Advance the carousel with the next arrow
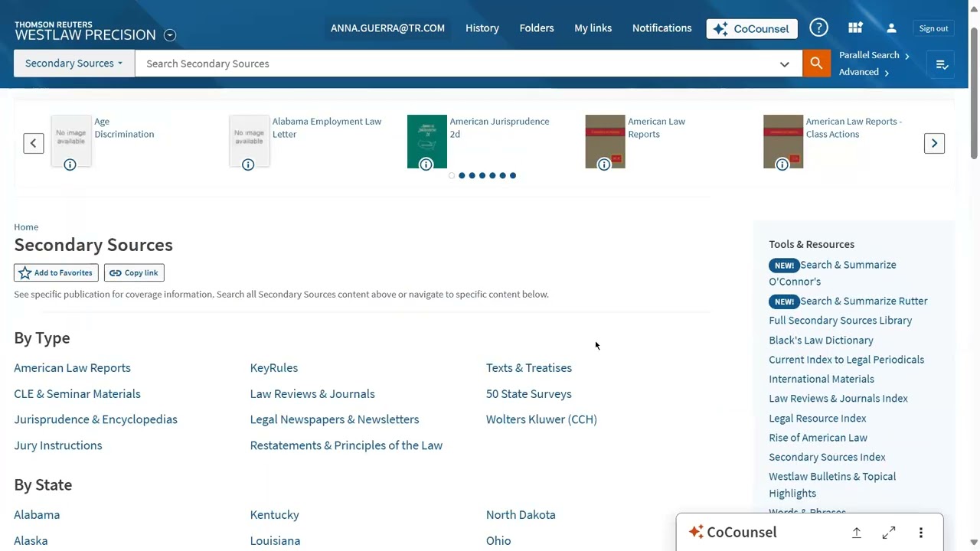Viewport: 980px width, 551px height. (934, 143)
